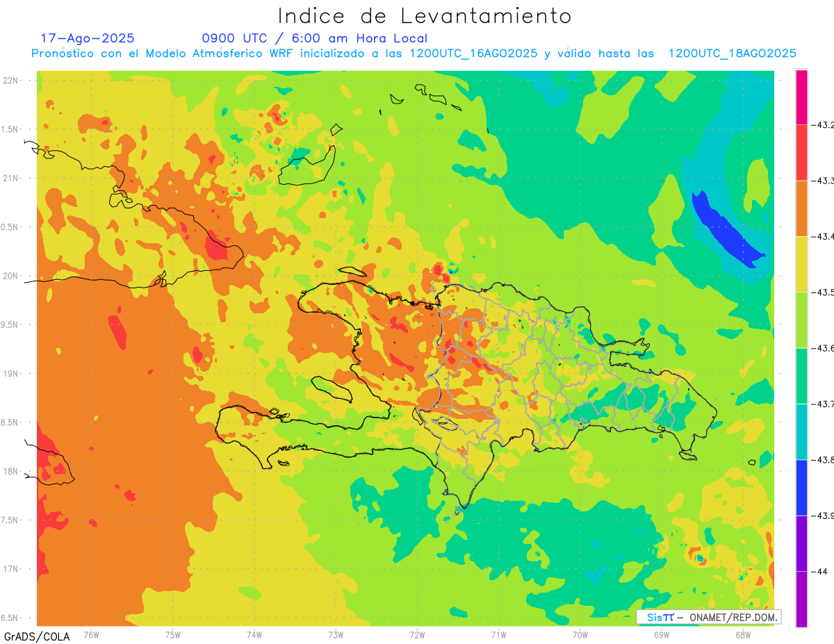Click the '22N' latitude label
The image size is (834, 644).
(11, 80)
